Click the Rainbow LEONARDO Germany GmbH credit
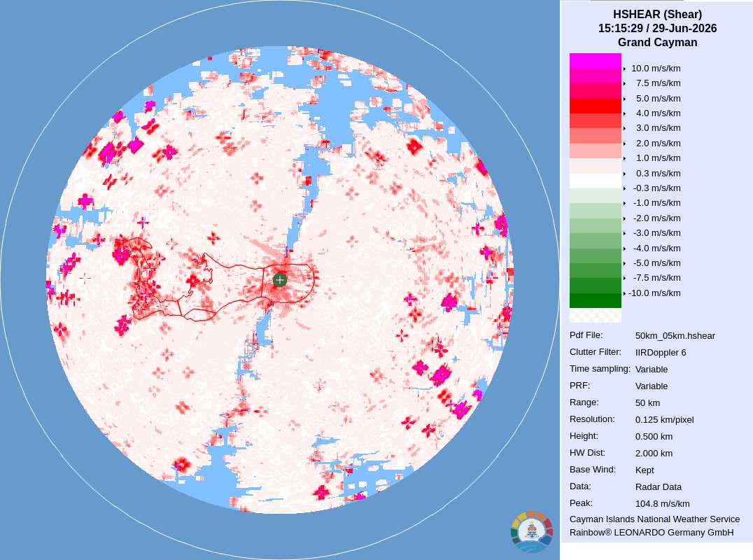Viewport: 753px width, 560px height. pos(652,533)
